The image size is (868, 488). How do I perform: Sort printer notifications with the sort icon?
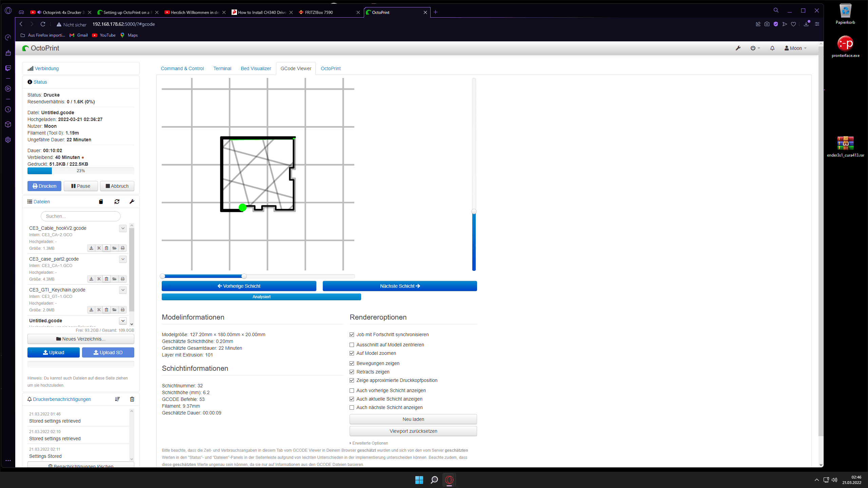click(x=117, y=399)
